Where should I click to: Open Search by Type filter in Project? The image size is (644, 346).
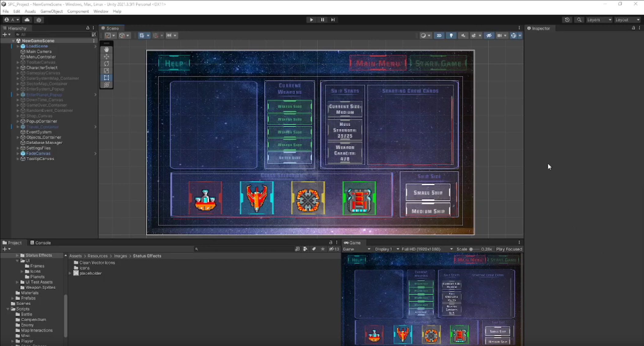point(305,249)
